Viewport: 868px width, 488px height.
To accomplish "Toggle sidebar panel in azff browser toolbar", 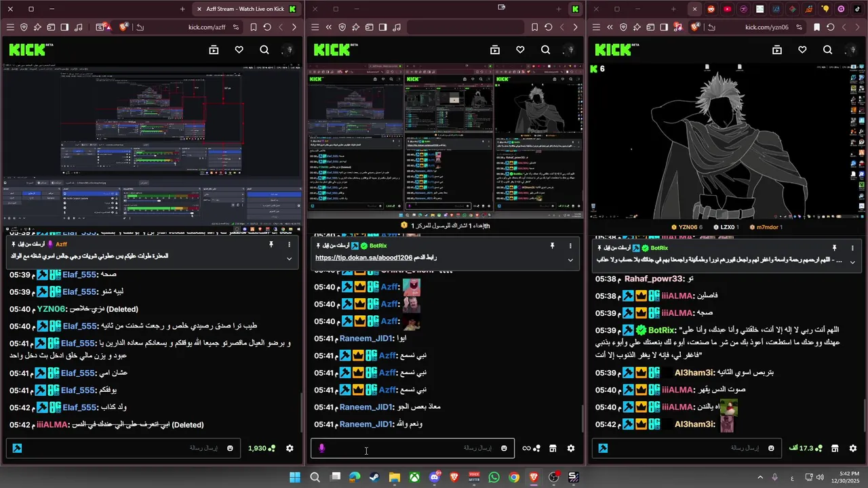I will [64, 27].
